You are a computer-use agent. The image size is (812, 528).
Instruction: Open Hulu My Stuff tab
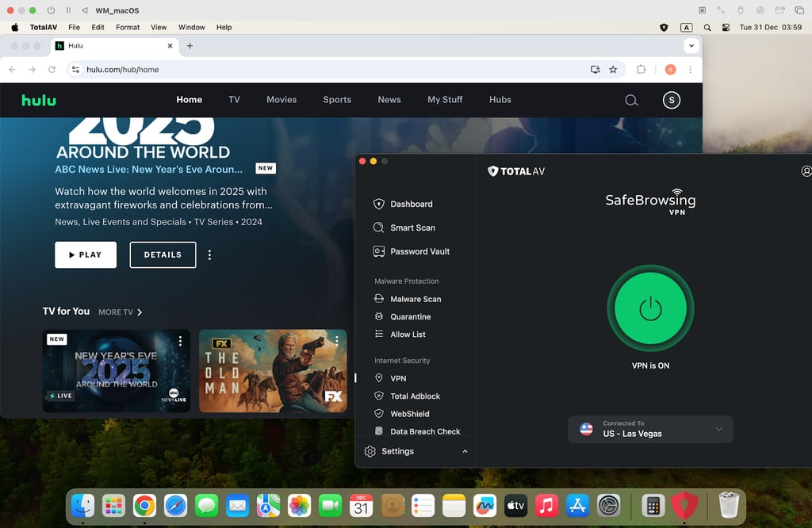pos(445,100)
